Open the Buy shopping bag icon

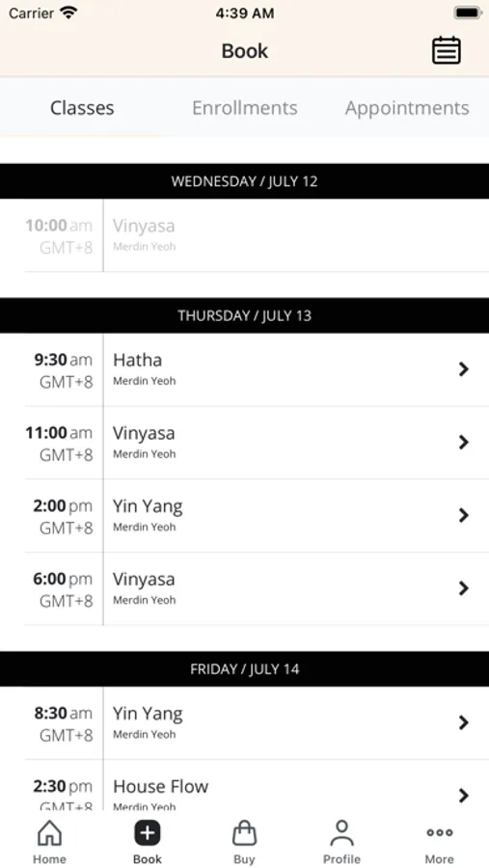pos(244,832)
